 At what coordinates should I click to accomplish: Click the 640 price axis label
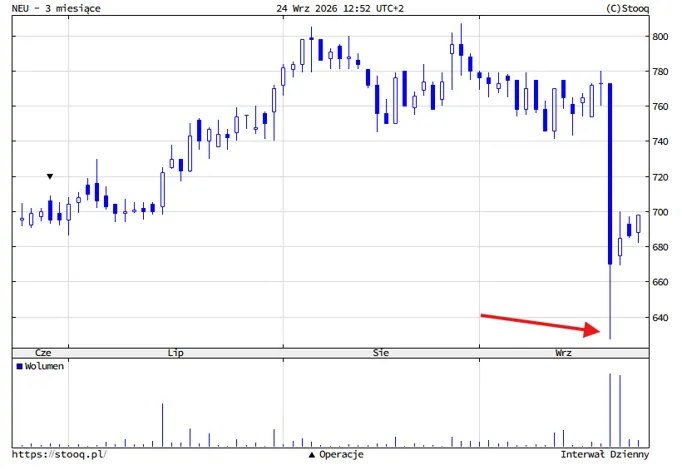point(660,317)
